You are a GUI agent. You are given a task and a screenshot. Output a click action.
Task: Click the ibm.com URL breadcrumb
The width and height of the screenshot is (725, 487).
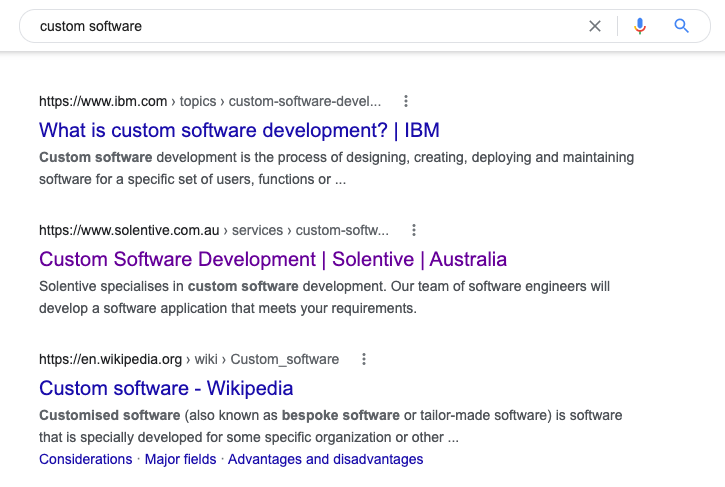210,101
